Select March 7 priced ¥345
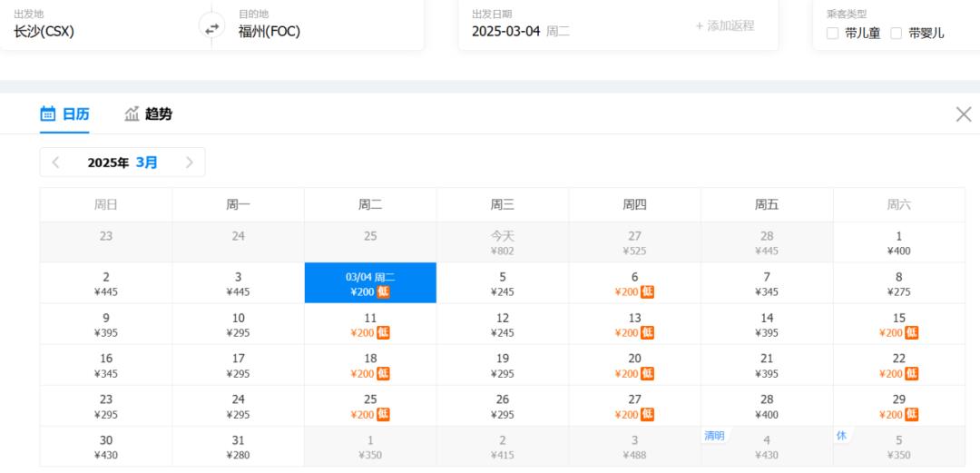Image resolution: width=980 pixels, height=473 pixels. point(767,283)
